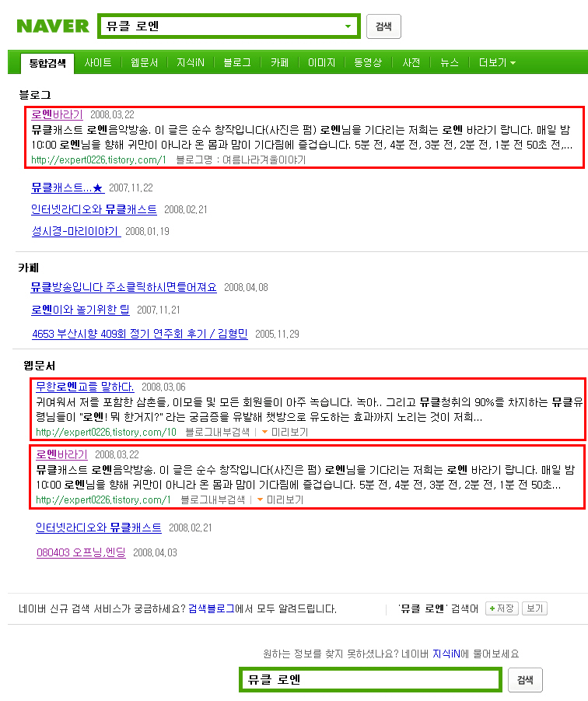Open 인터넷라디오와 뮤클캐스트 link in blog section

(94, 209)
